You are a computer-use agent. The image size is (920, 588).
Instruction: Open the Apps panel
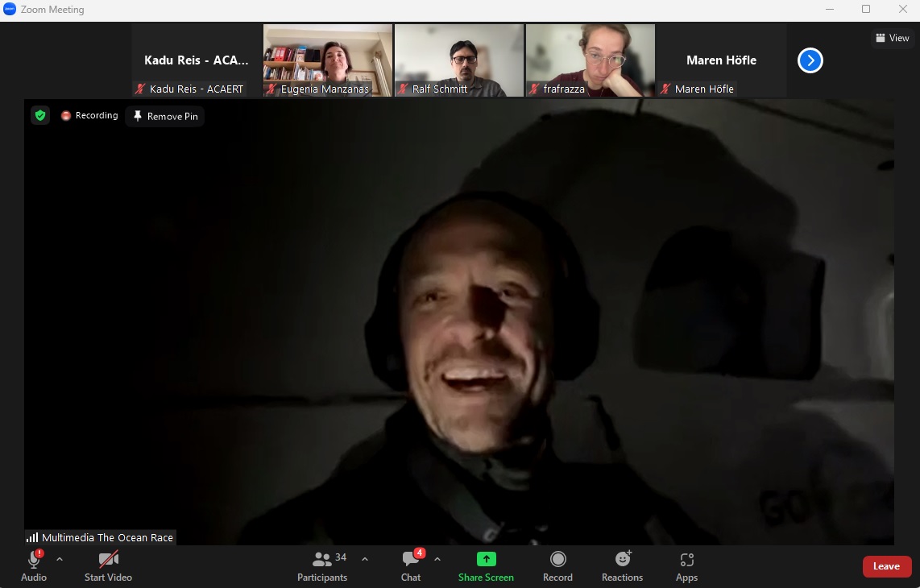(x=686, y=565)
